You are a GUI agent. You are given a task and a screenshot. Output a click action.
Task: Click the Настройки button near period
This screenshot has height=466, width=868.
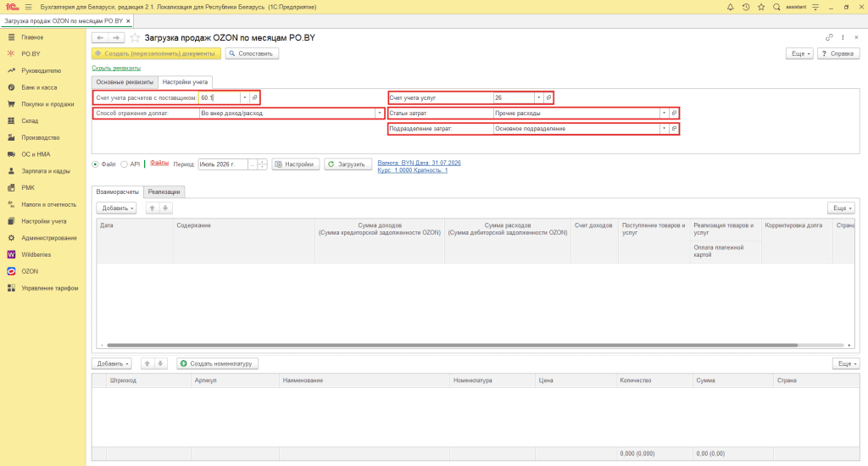click(296, 164)
